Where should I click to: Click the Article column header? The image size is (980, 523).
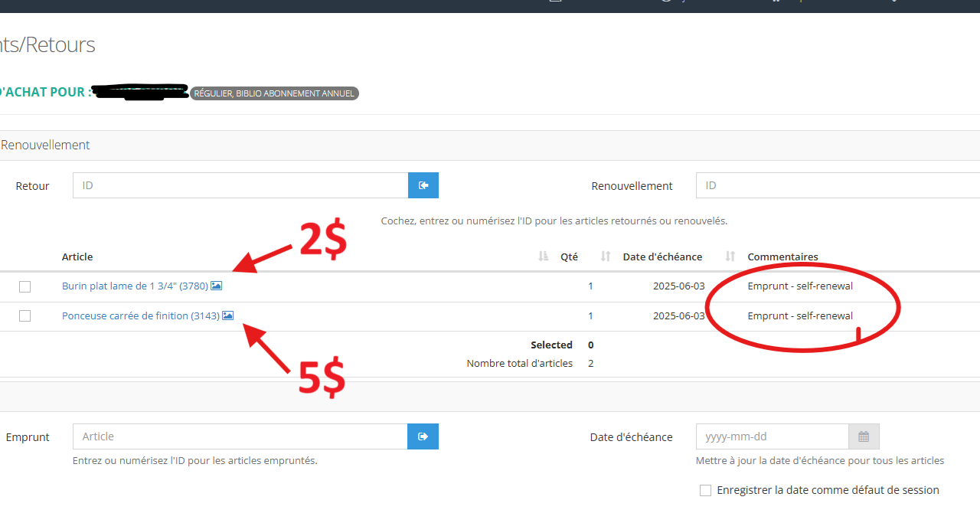click(77, 257)
